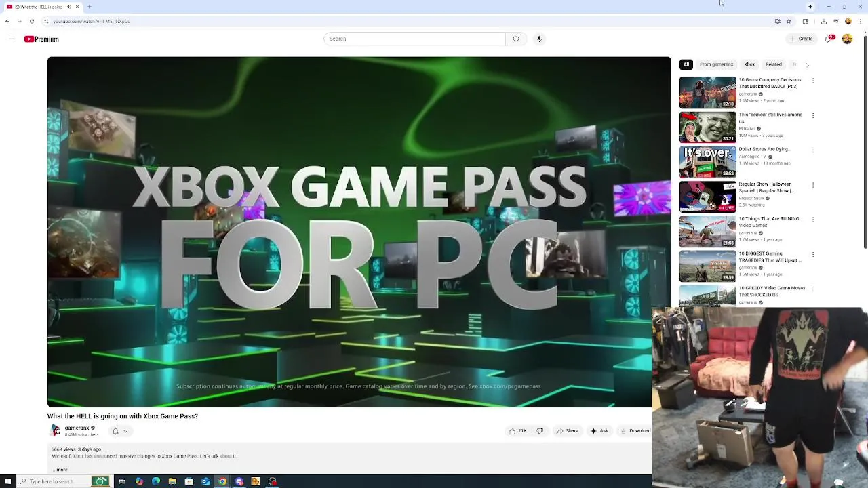
Task: Open Regular Show Halloween Special live thumbnail
Action: point(707,197)
